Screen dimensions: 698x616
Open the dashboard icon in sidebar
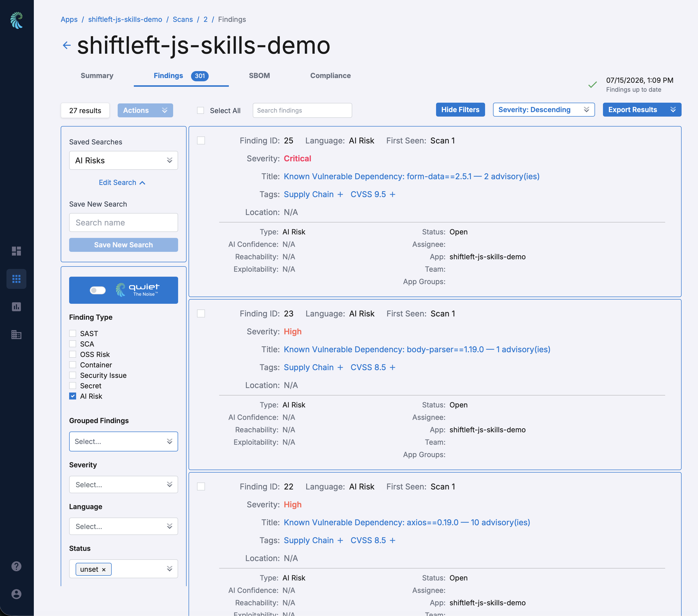point(16,251)
